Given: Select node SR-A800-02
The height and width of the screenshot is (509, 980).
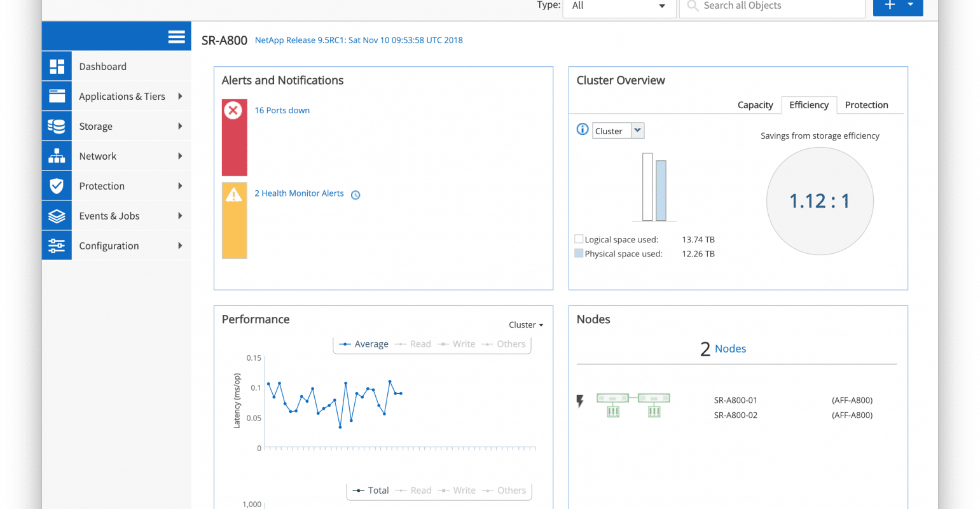Looking at the screenshot, I should (735, 415).
